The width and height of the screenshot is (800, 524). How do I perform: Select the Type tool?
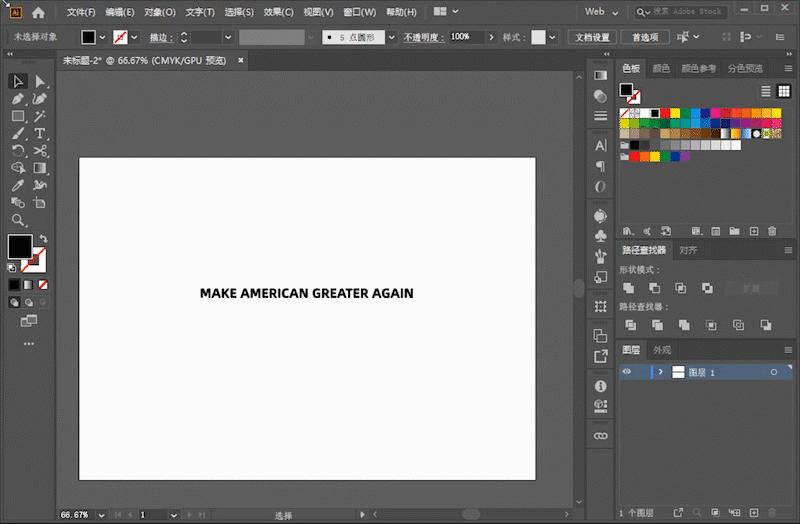(x=39, y=133)
